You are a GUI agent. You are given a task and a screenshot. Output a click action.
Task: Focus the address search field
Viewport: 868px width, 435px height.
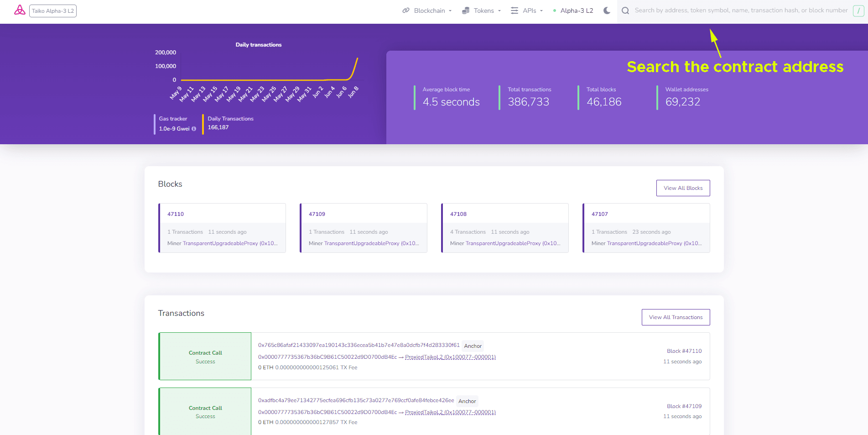[x=741, y=10]
